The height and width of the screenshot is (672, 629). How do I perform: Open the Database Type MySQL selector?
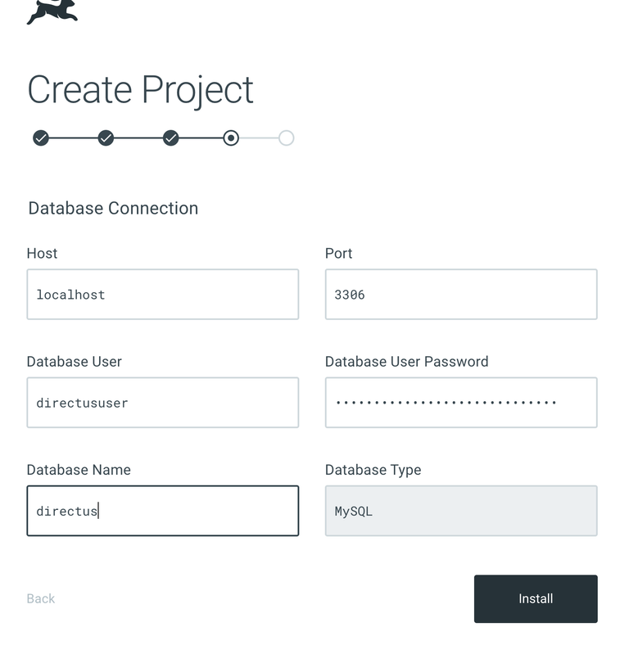pyautogui.click(x=460, y=511)
